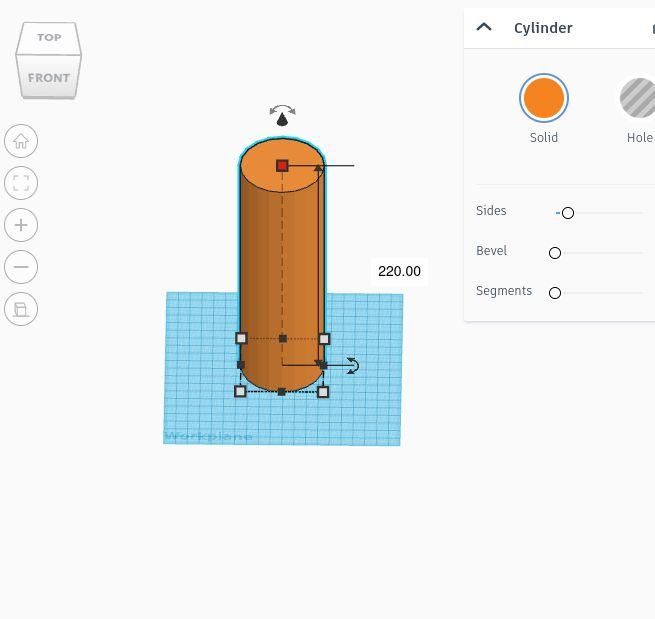Click the 220.00 height dimension field
The height and width of the screenshot is (619, 655).
(x=399, y=271)
